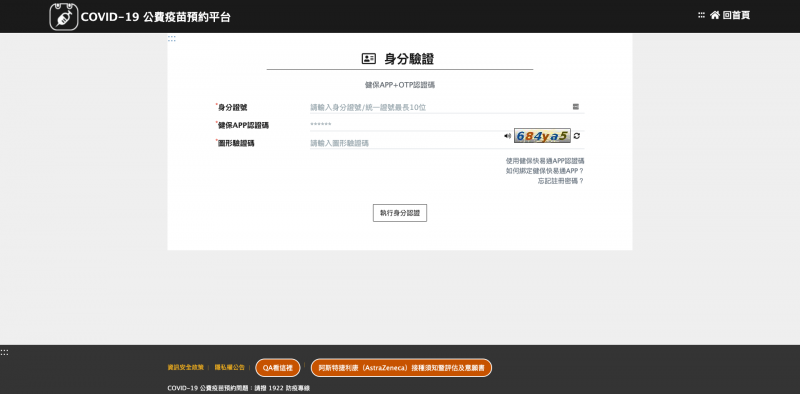Focus the 健保APP認證碼 input field
The height and width of the screenshot is (394, 800).
pos(447,125)
